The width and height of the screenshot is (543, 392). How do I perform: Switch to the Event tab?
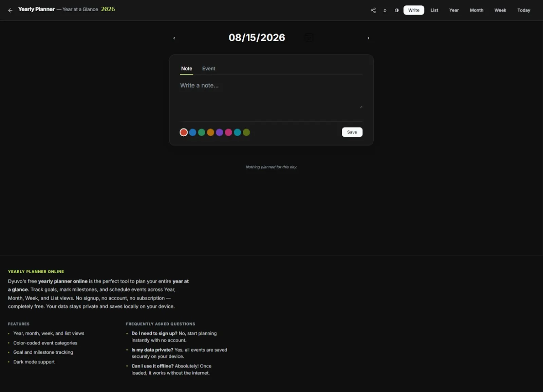(x=209, y=68)
